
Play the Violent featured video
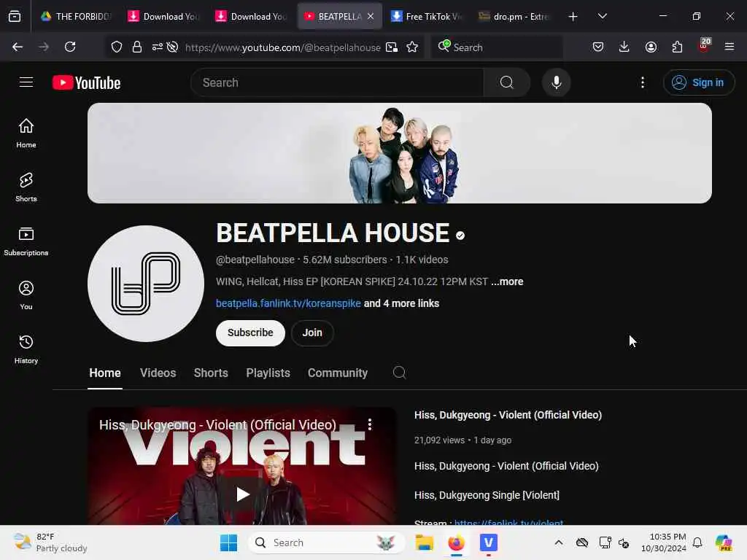(242, 494)
